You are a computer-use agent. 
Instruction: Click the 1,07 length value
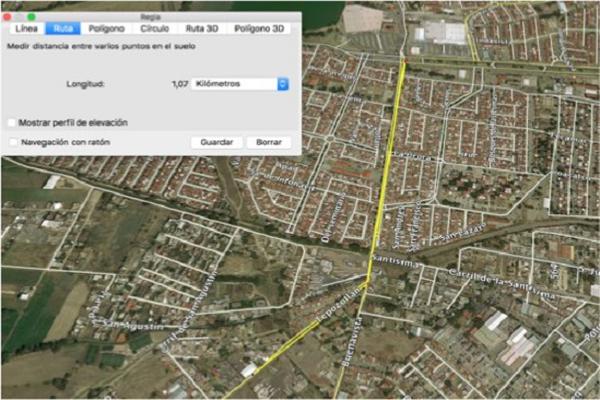click(x=180, y=84)
